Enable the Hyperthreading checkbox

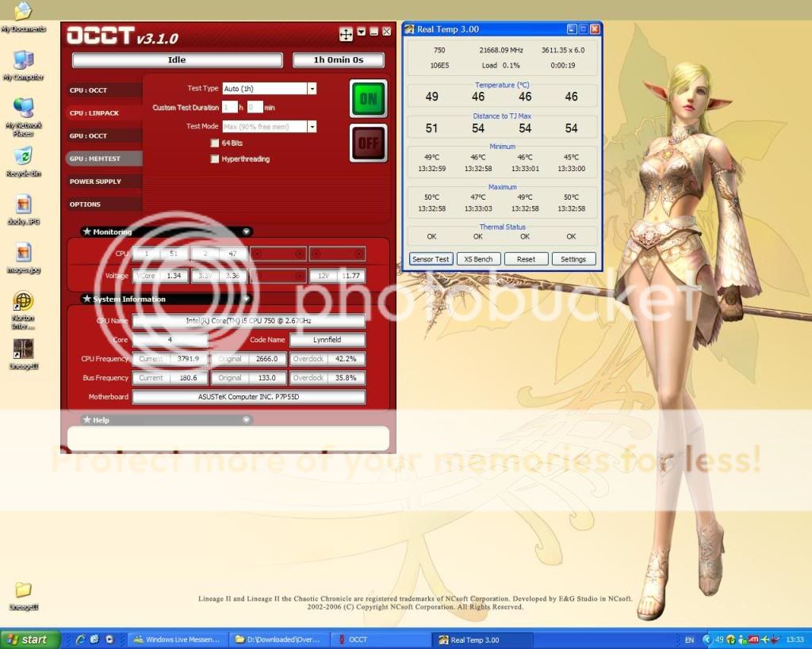click(x=215, y=159)
